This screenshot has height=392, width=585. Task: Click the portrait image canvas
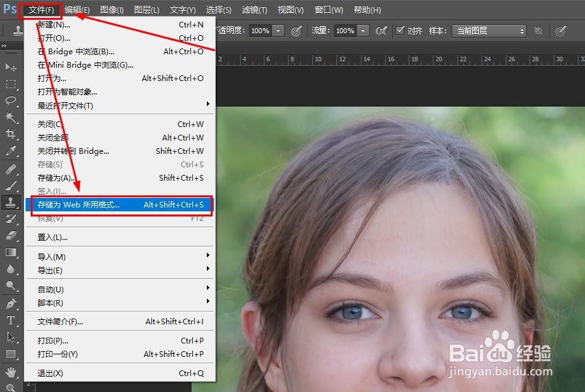(x=400, y=249)
